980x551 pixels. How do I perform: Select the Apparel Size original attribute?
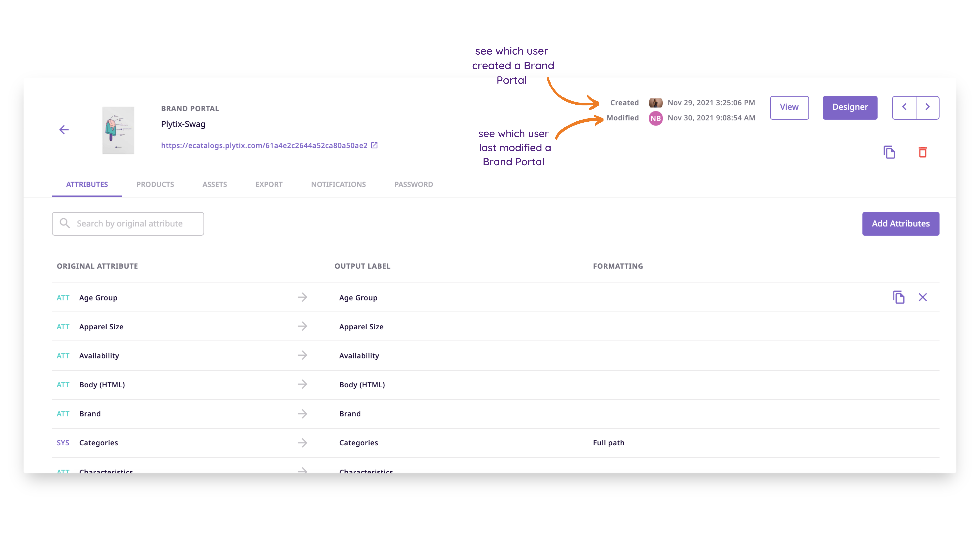point(101,327)
